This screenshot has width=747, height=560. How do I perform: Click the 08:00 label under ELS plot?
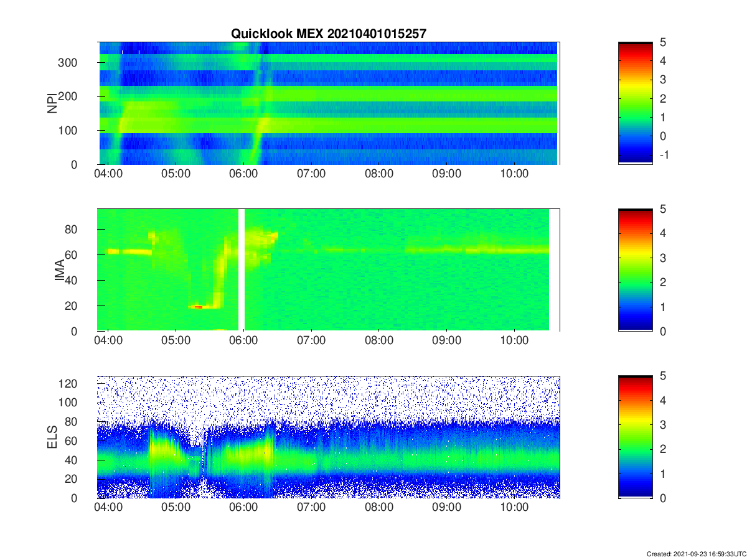tap(379, 508)
